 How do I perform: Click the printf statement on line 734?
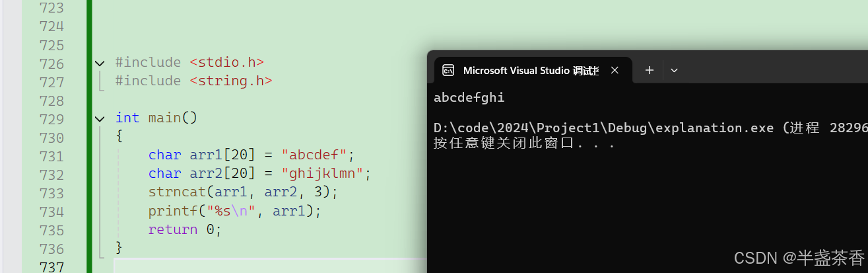click(234, 211)
